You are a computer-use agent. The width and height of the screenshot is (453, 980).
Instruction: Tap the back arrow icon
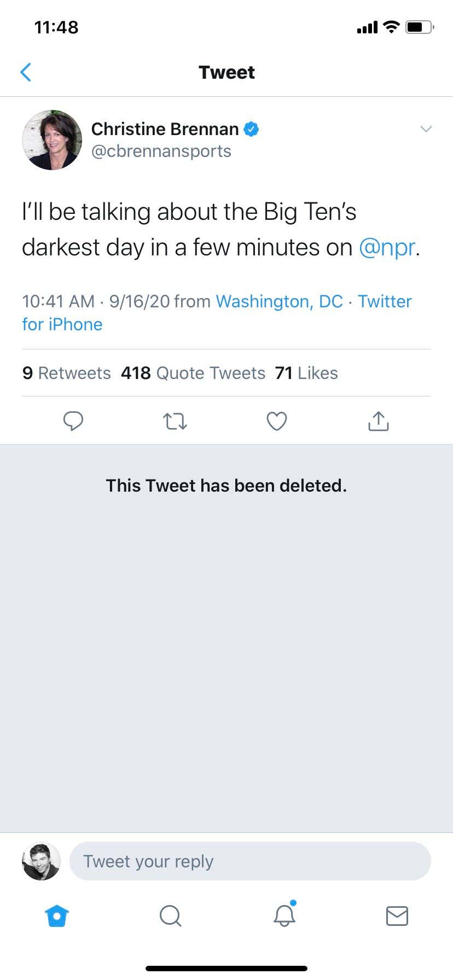[x=25, y=72]
